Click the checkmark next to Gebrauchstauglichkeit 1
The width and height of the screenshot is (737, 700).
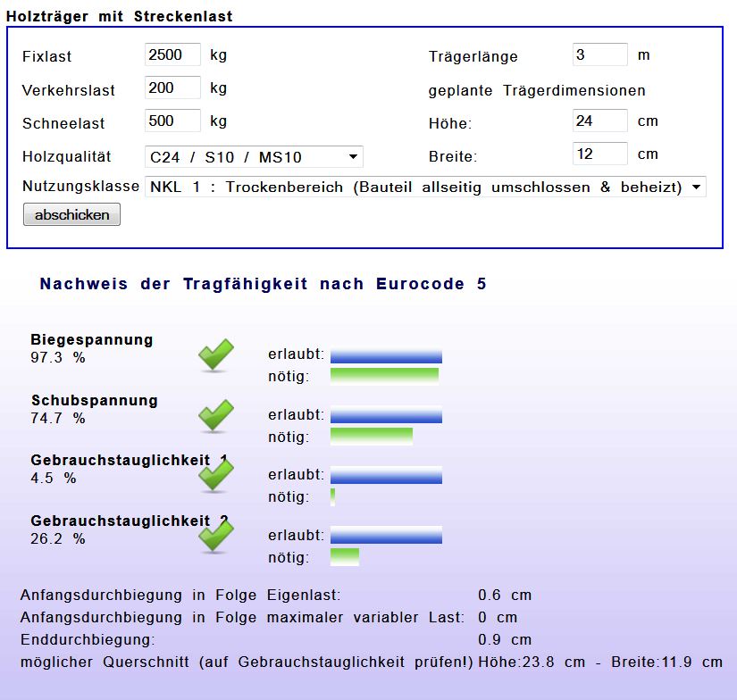215,476
